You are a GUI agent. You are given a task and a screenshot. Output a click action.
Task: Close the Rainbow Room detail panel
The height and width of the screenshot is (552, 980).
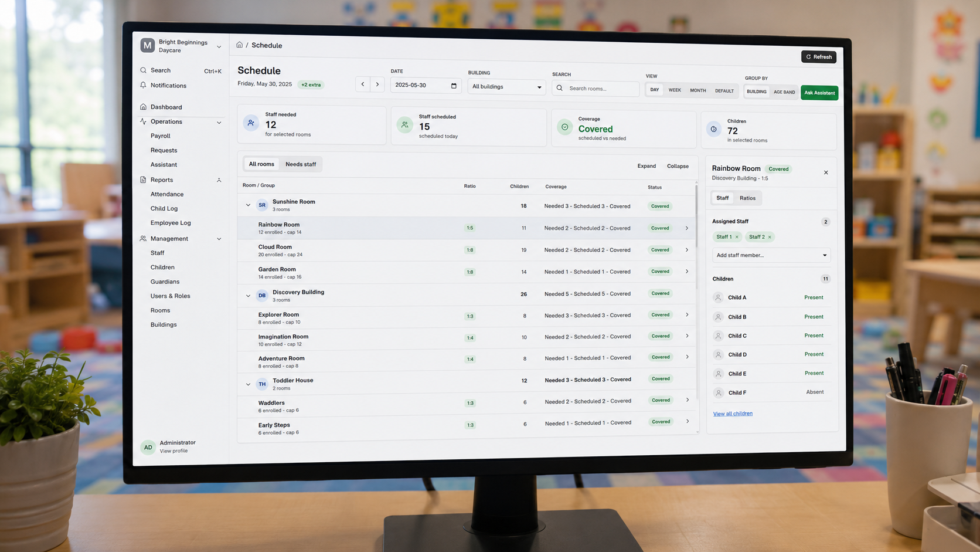click(x=826, y=172)
